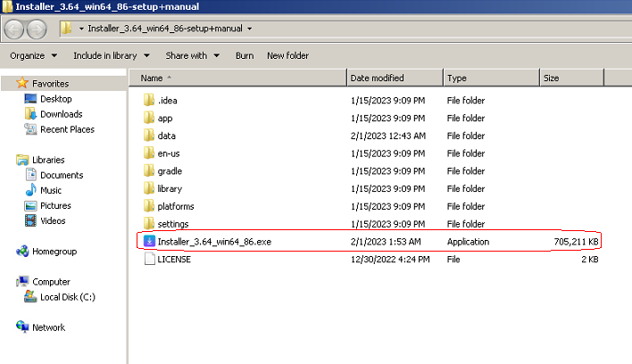
Task: Click the Installer_3.64_win64_86.exe application icon
Action: click(x=149, y=242)
